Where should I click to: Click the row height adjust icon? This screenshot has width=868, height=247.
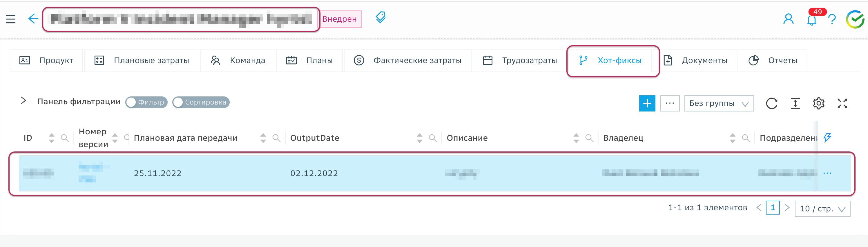(x=795, y=103)
